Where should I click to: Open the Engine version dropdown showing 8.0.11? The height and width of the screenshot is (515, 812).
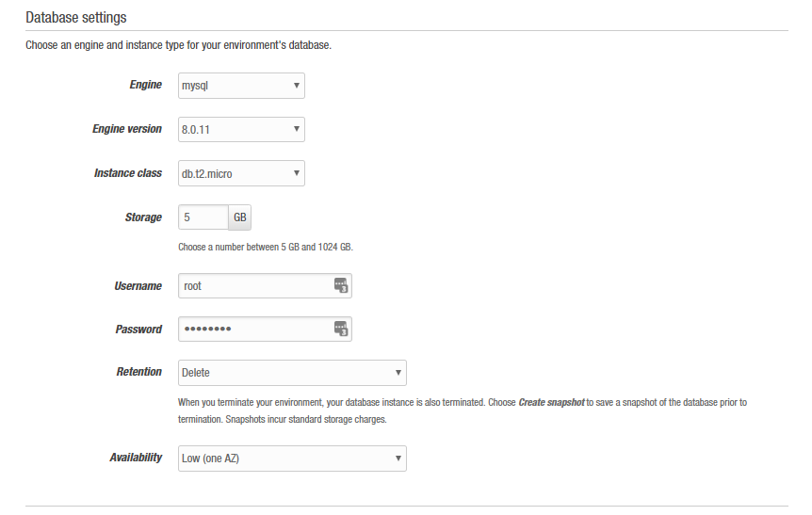pos(241,129)
